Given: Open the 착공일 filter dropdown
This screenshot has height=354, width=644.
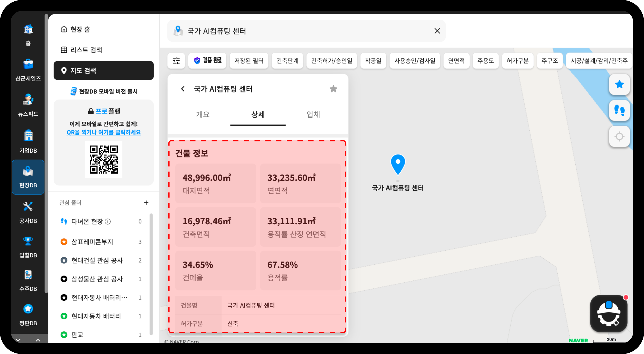Looking at the screenshot, I should (x=373, y=60).
